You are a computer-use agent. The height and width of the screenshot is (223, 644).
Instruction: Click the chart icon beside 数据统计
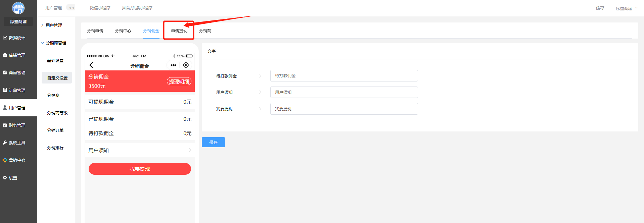(x=5, y=38)
